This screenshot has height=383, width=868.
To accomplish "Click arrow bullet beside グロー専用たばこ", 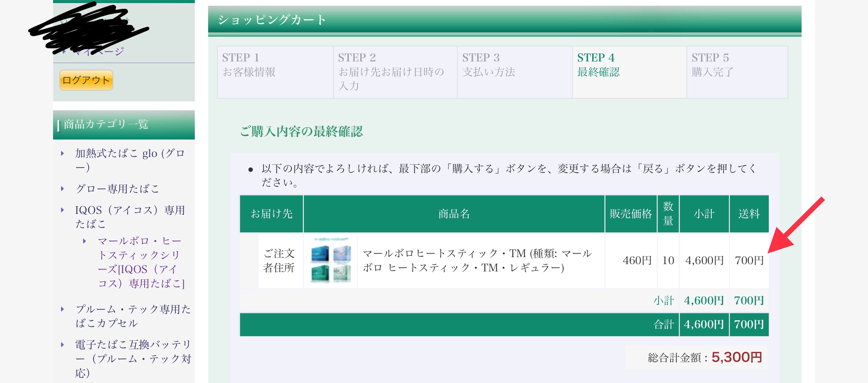I will tap(62, 188).
